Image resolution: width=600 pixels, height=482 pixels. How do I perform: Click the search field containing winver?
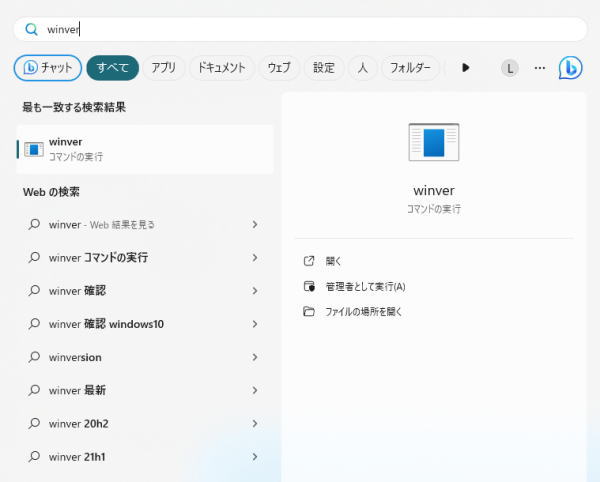pos(300,29)
